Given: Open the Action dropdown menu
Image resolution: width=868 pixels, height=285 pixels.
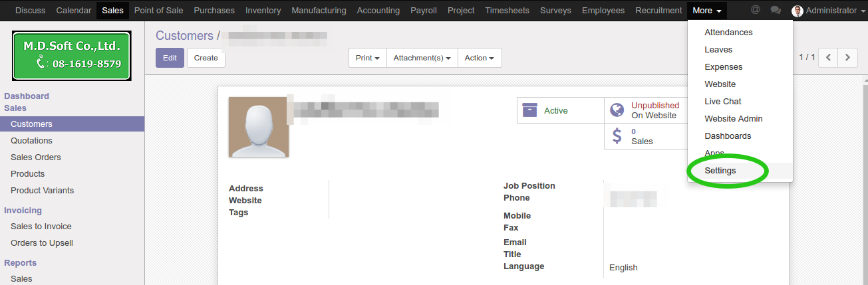Looking at the screenshot, I should [x=479, y=58].
